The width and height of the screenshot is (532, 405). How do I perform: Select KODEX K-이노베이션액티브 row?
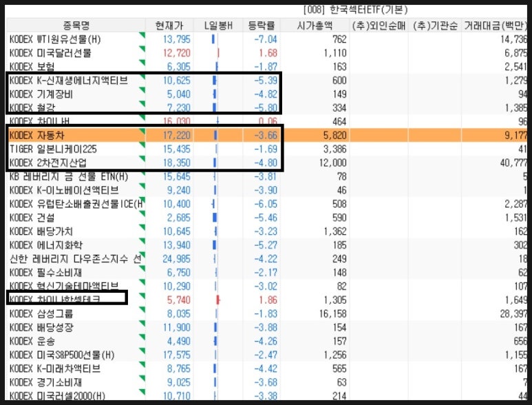[x=266, y=190]
